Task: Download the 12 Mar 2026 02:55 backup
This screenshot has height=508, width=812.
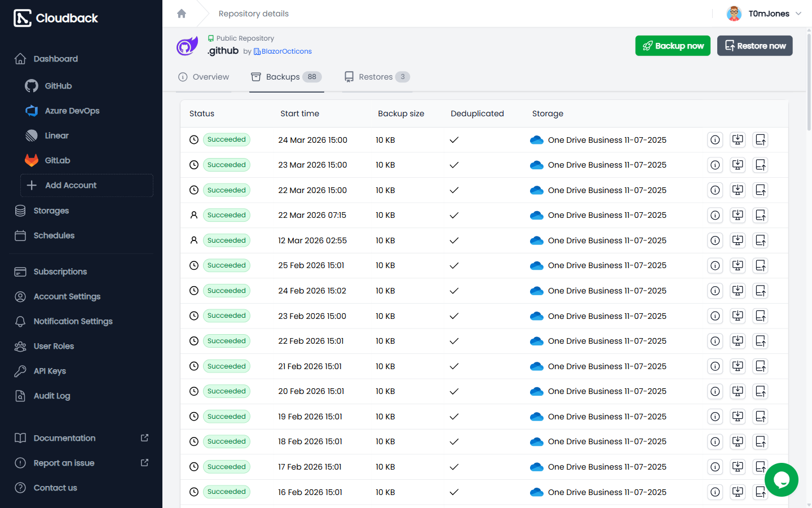Action: click(x=738, y=240)
